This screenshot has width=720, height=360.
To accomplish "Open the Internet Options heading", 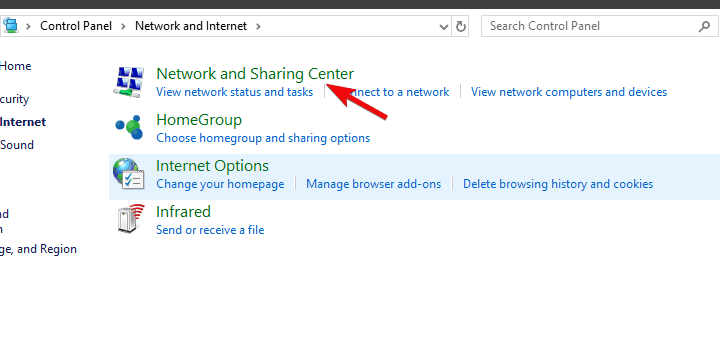I will click(212, 166).
